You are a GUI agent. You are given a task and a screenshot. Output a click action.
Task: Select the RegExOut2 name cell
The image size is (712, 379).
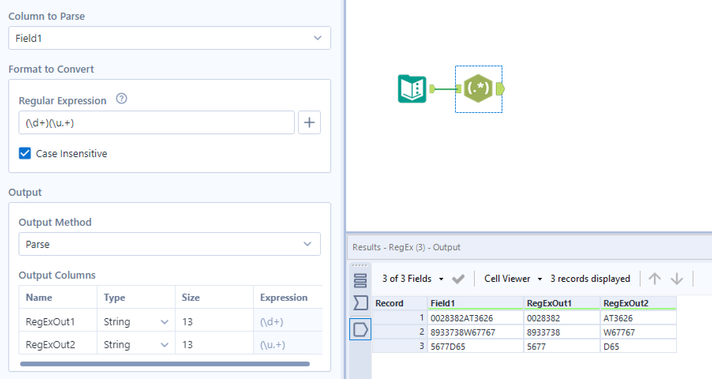pyautogui.click(x=58, y=345)
